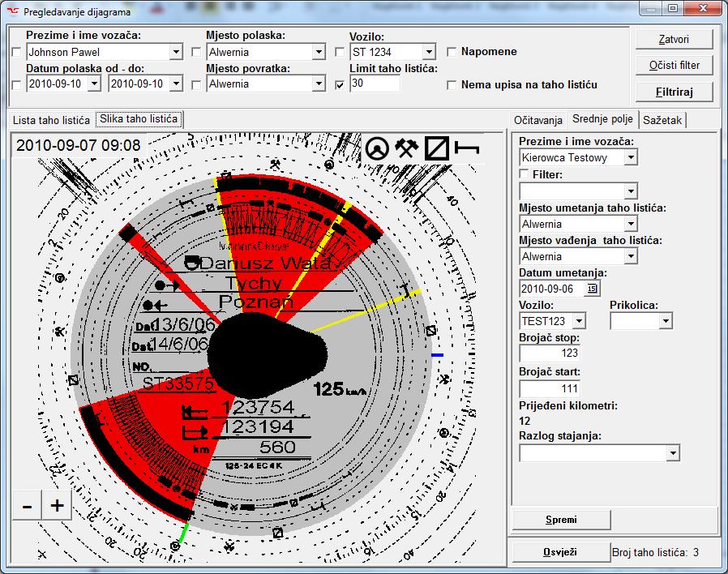Click the 2010-09-07 09:08 timestamp label
Viewport: 728px width, 574px height.
(79, 145)
